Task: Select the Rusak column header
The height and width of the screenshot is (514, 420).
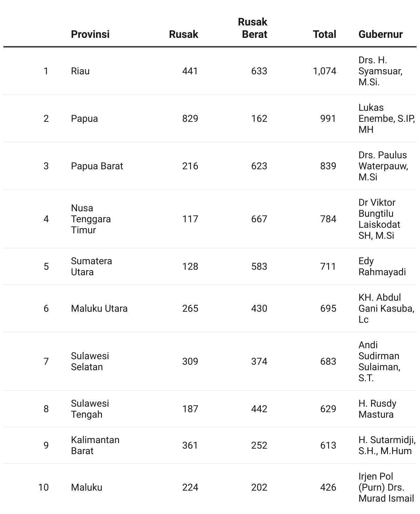Action: tap(183, 34)
